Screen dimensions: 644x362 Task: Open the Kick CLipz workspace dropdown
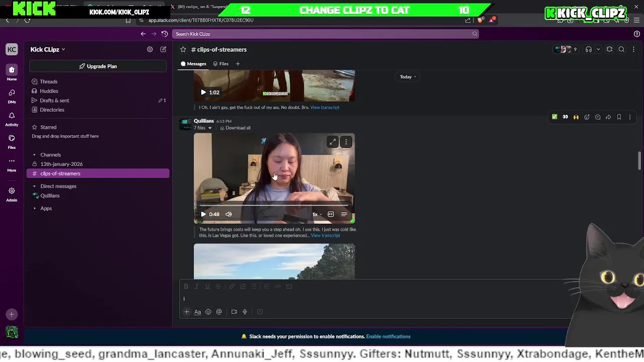point(48,49)
